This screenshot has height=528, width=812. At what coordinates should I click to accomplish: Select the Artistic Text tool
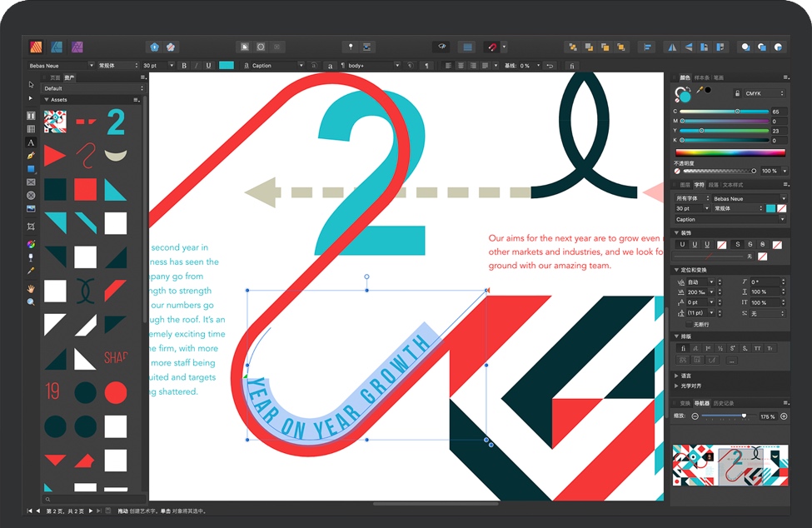pos(31,142)
